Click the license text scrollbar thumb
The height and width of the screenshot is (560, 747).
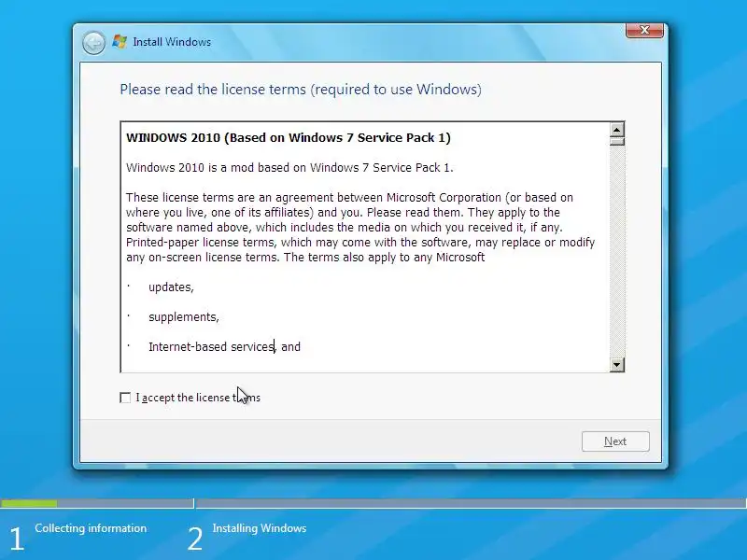[x=617, y=142]
